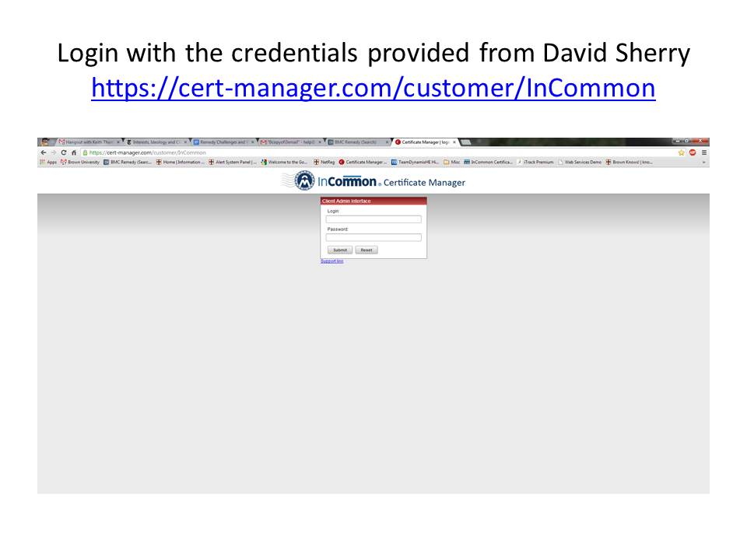This screenshot has height=560, width=747.
Task: Open the Apps grid bookmark
Action: click(48, 163)
